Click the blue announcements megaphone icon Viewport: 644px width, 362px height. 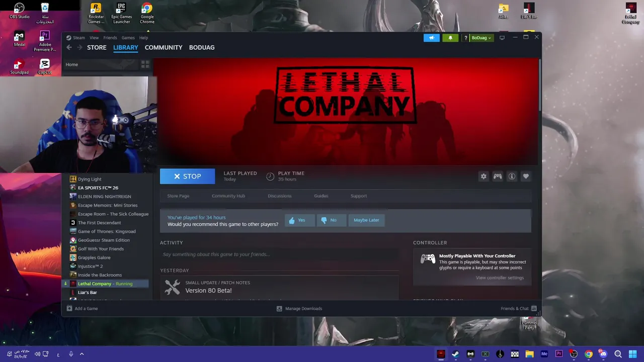[431, 38]
